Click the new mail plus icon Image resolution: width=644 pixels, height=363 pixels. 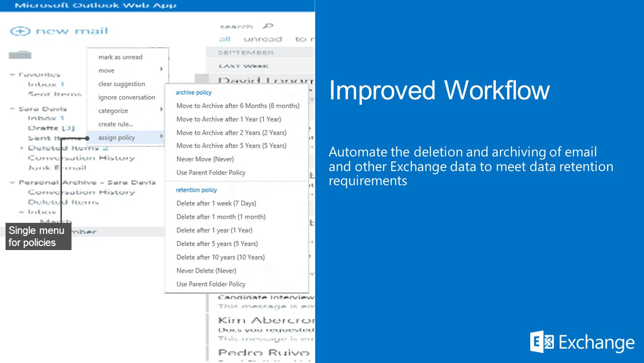coord(21,31)
